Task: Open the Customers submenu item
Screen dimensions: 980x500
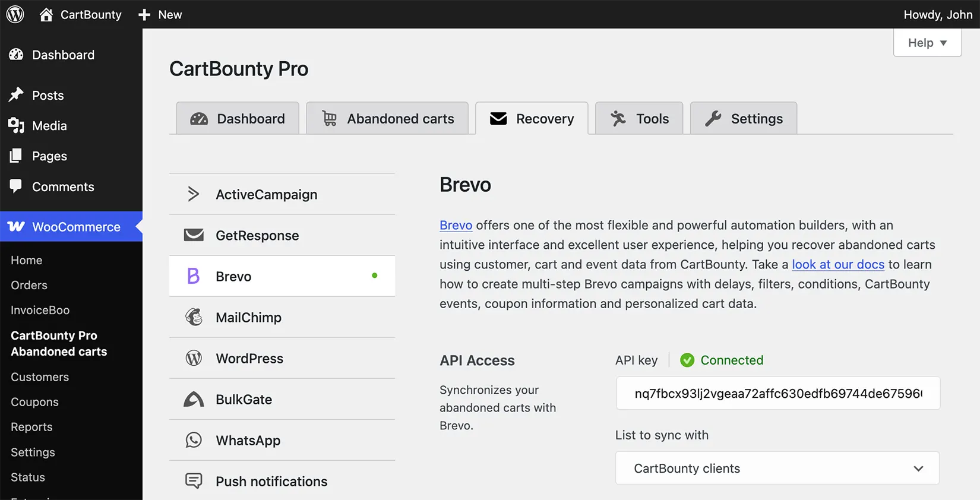Action: (40, 377)
